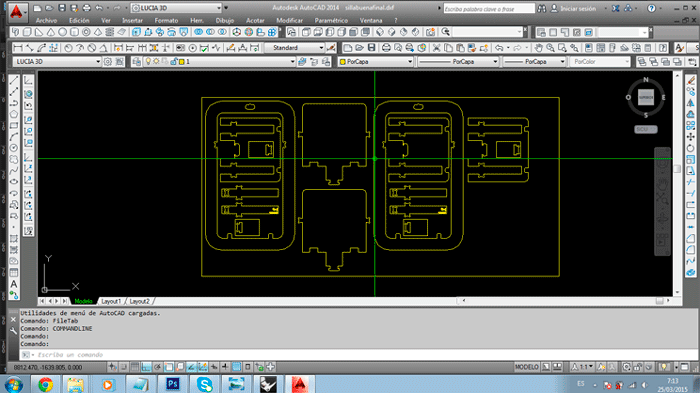Click the Autodesk Exchange X icon
The image size is (700, 393).
(616, 8)
